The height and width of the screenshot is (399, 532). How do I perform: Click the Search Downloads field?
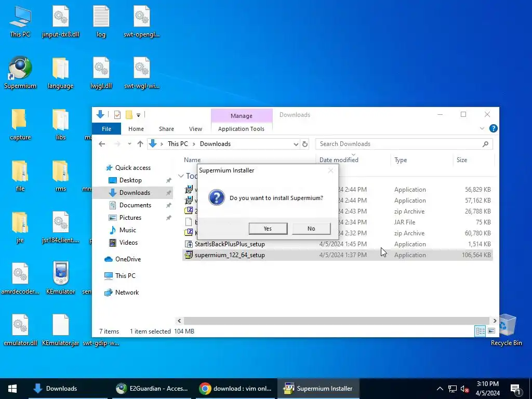pos(404,144)
